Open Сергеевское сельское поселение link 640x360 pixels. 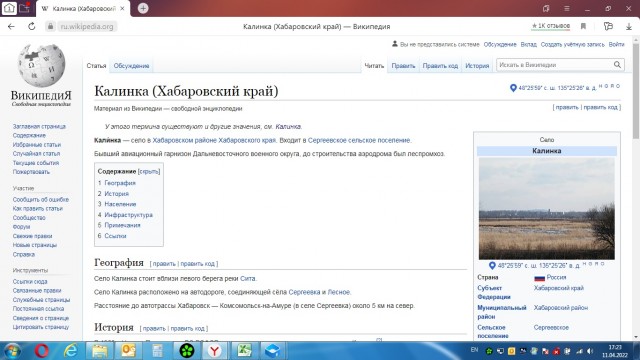tap(359, 140)
